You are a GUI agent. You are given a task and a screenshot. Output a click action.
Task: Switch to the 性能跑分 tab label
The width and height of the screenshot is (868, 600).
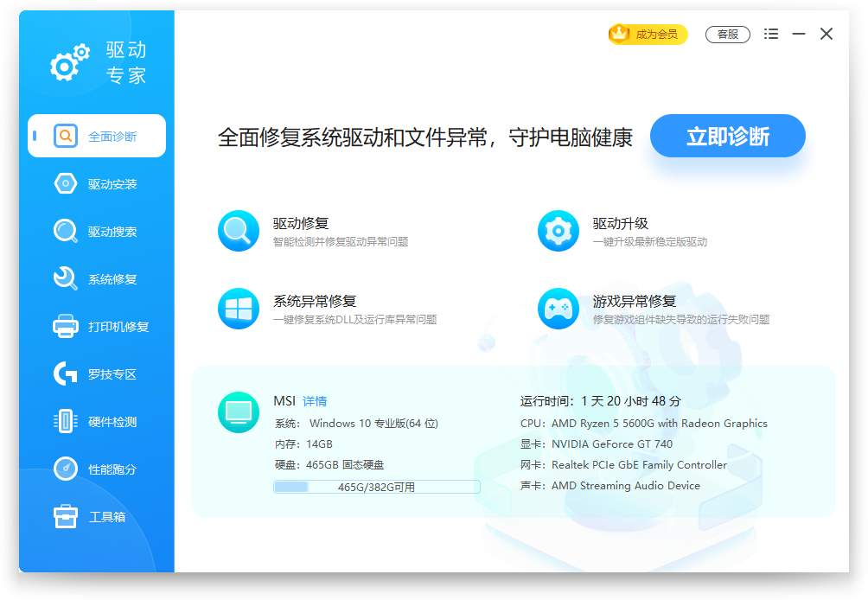pos(112,469)
